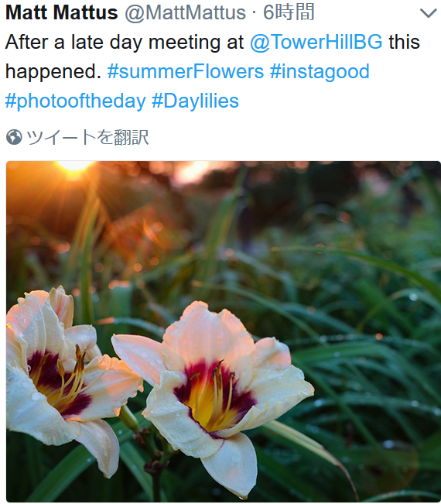Screen dimensions: 441x504
Task: Click the Matt Mattus display name
Action: 62,13
